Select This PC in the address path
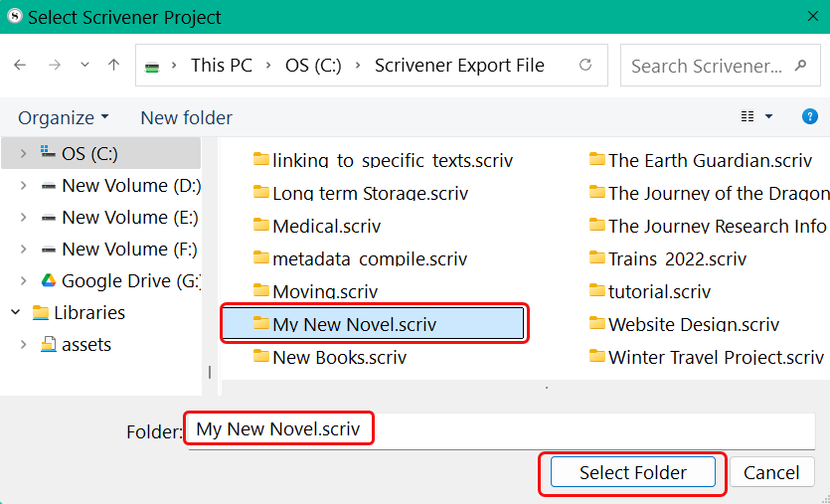This screenshot has height=504, width=830. tap(222, 66)
